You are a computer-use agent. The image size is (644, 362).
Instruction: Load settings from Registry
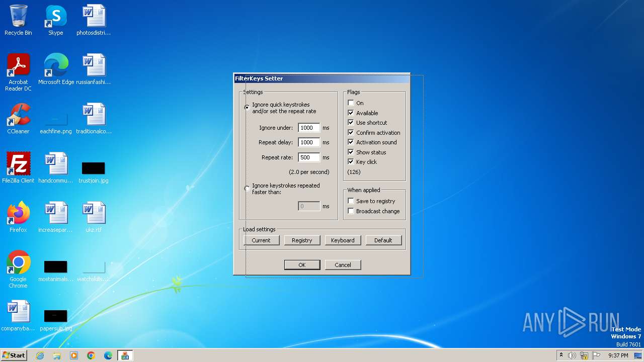(302, 240)
